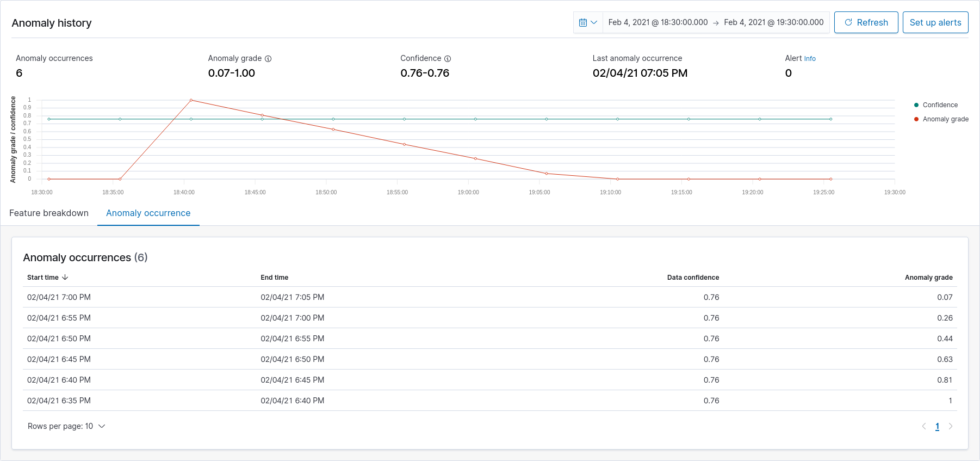980x461 pixels.
Task: Switch to the Feature breakdown tab
Action: [49, 213]
